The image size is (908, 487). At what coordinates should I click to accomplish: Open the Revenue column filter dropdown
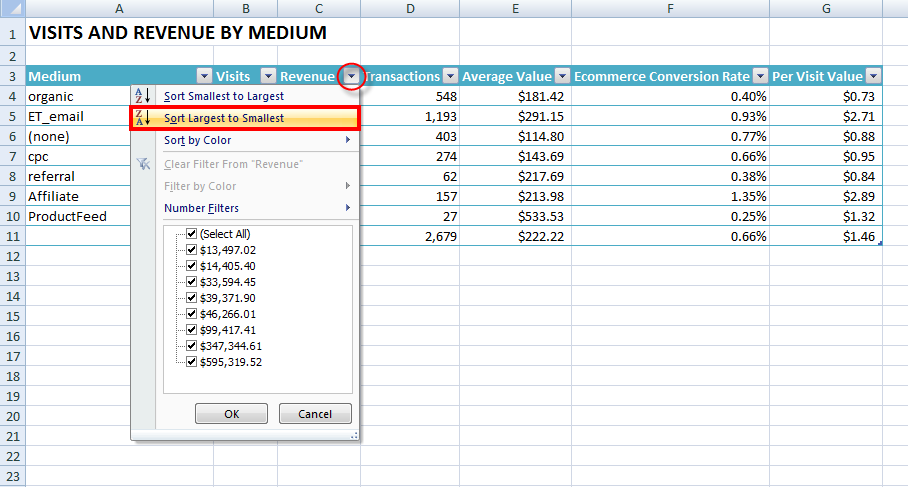click(351, 76)
